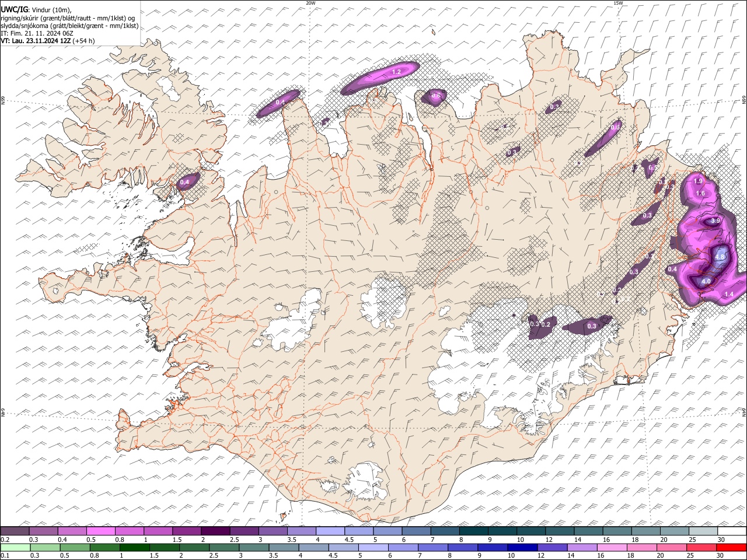Click the '4.8' precipitation value on the map
The height and width of the screenshot is (560, 747).
coord(720,257)
